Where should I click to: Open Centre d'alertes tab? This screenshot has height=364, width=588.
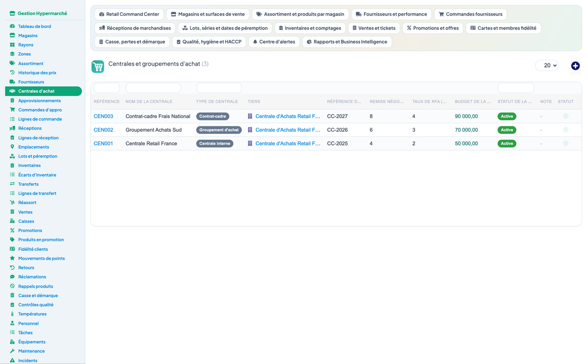pos(274,42)
